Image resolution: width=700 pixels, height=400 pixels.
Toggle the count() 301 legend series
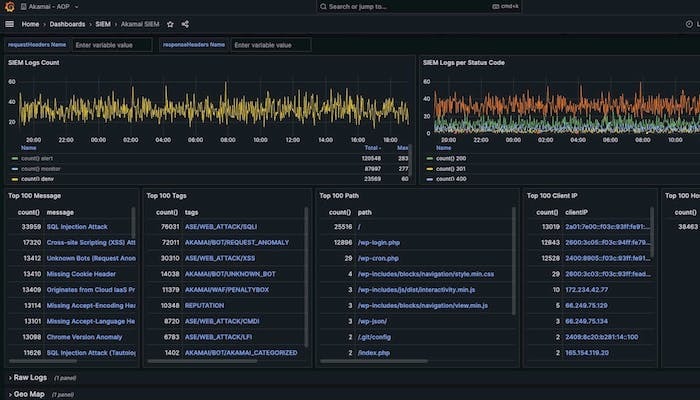pyautogui.click(x=451, y=169)
